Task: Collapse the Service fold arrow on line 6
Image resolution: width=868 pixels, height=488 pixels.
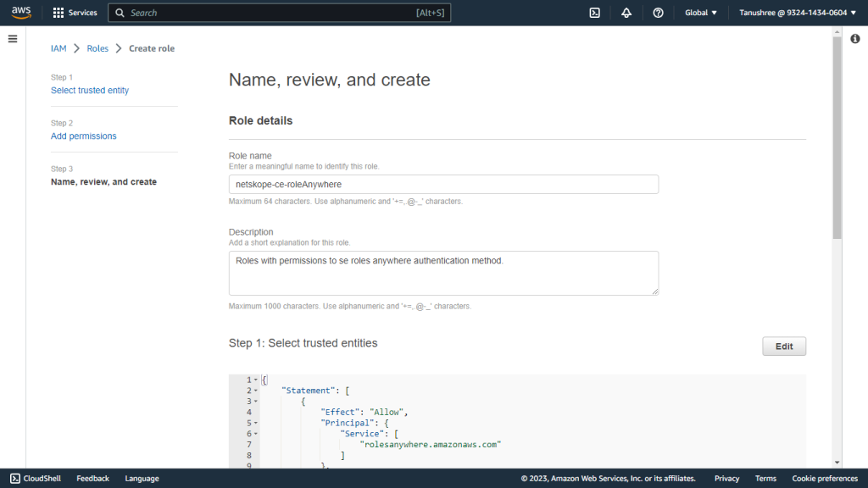Action: 256,434
